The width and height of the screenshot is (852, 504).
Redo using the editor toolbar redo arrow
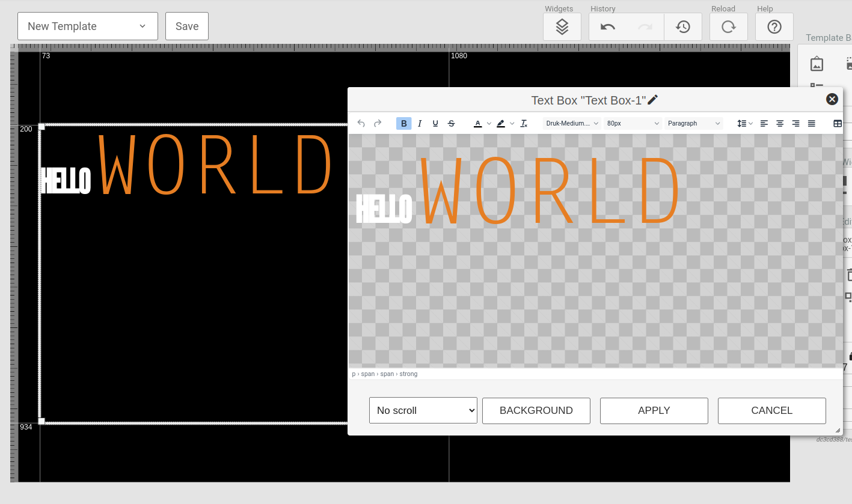coord(378,123)
